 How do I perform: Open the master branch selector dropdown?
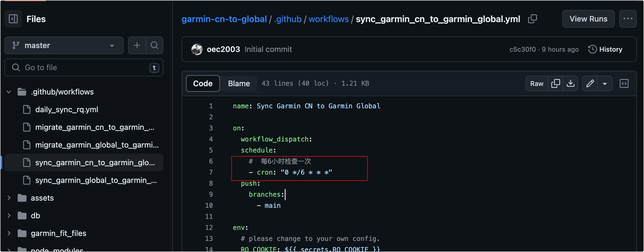click(64, 45)
